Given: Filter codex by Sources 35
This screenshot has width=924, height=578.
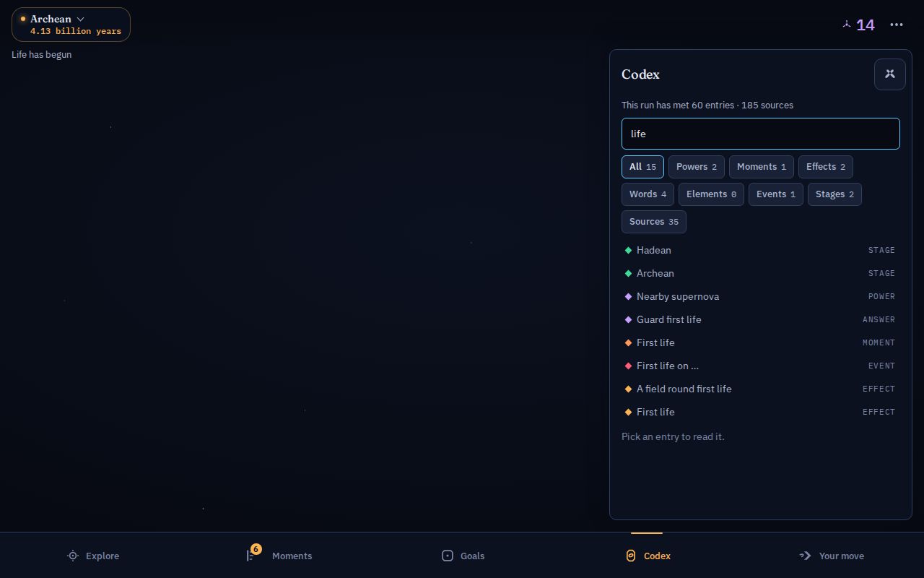Looking at the screenshot, I should pyautogui.click(x=654, y=222).
